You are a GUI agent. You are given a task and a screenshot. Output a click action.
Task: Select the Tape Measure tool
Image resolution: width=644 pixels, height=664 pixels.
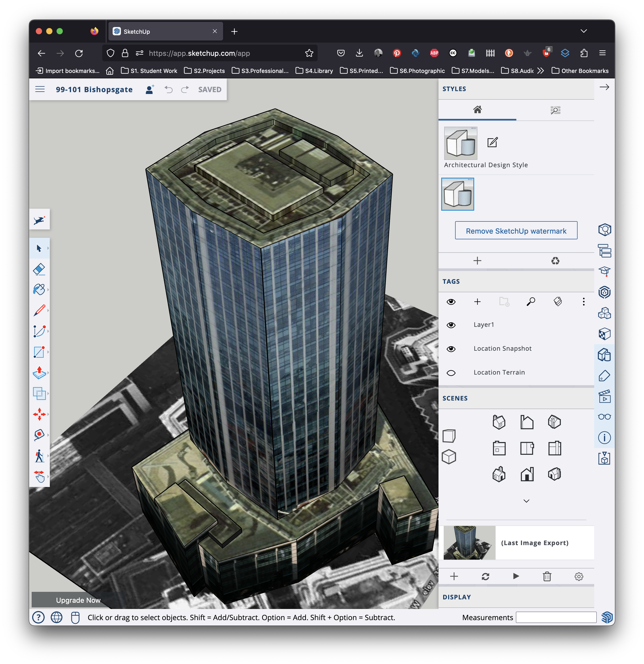[x=39, y=435]
